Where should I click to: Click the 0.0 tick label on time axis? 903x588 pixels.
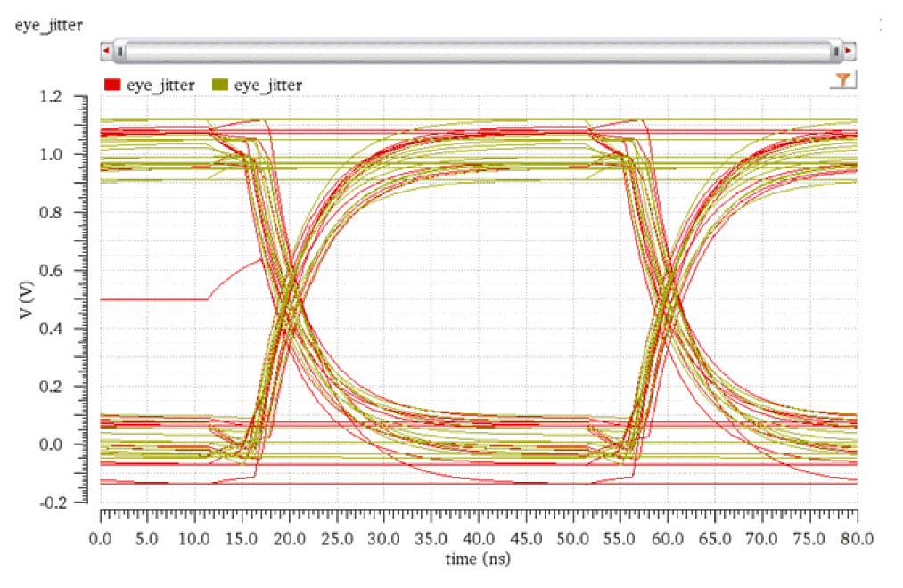(101, 539)
